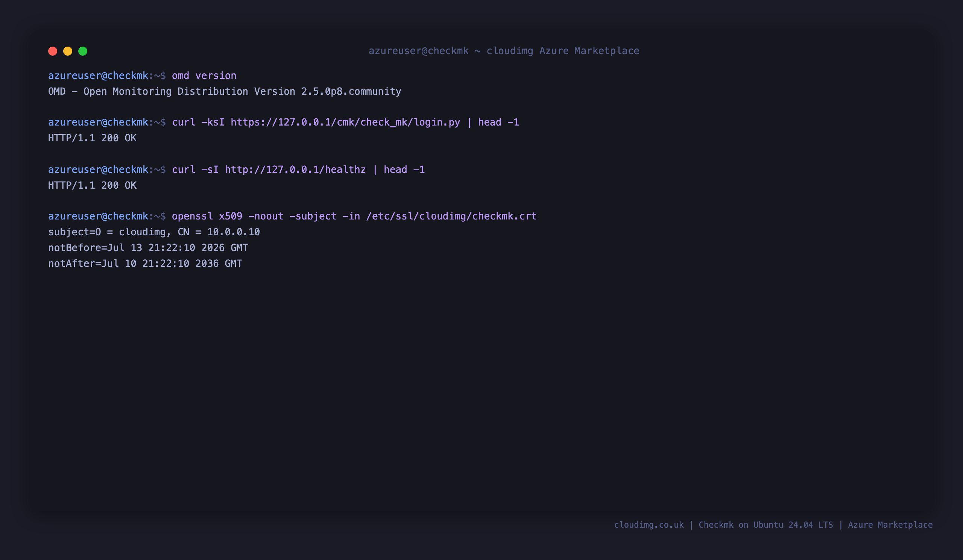963x560 pixels.
Task: Click the curl -sI healthz command
Action: click(298, 170)
